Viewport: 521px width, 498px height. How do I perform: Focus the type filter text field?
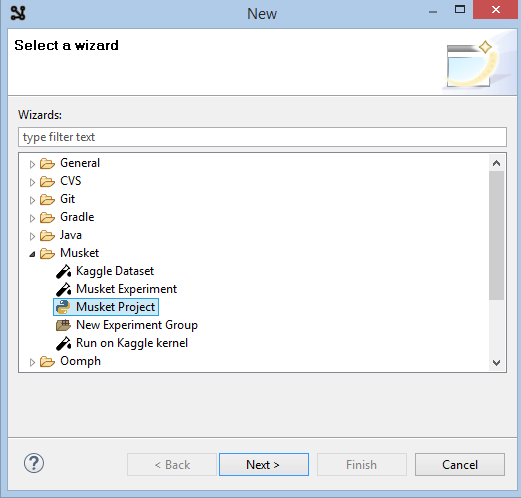[262, 137]
